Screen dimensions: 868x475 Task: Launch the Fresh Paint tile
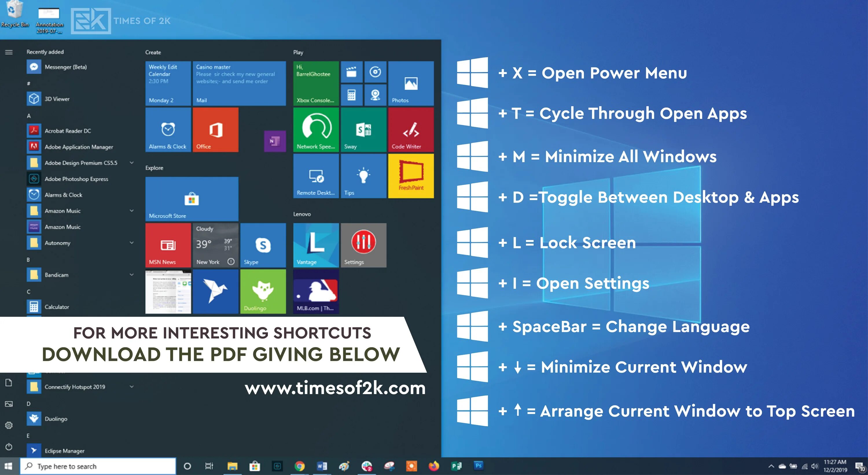point(411,176)
